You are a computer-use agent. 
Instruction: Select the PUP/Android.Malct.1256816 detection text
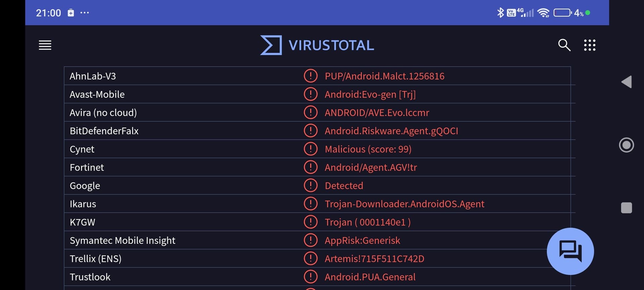click(384, 76)
